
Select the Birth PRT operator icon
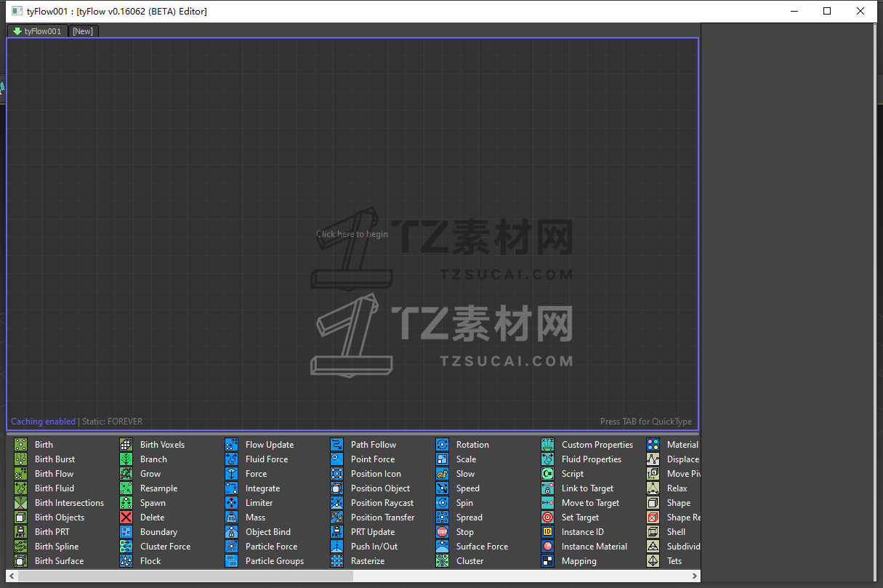20,531
